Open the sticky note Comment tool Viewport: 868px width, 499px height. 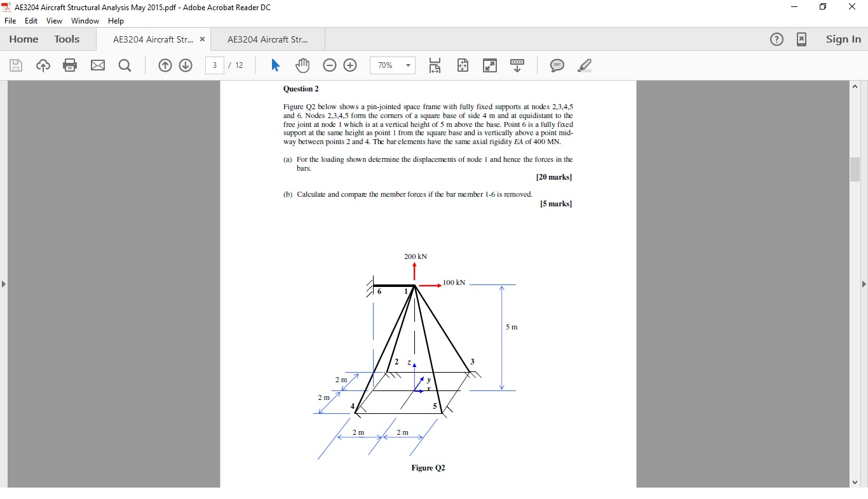point(557,65)
